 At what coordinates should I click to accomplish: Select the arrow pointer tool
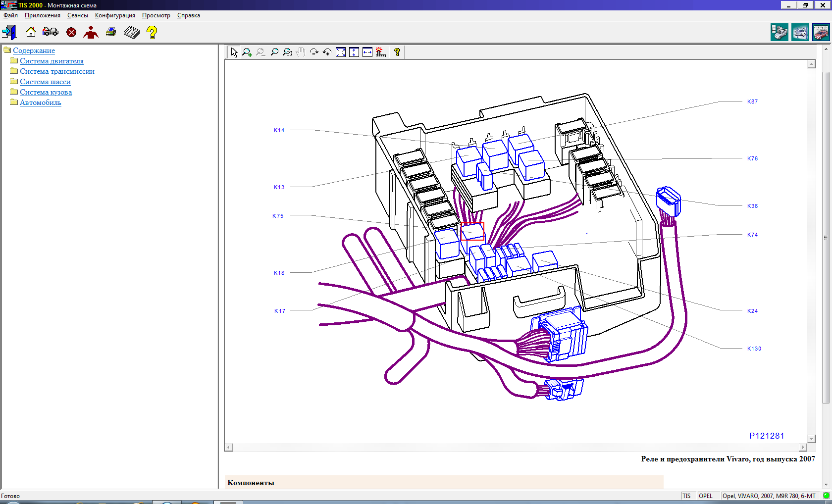click(x=234, y=52)
